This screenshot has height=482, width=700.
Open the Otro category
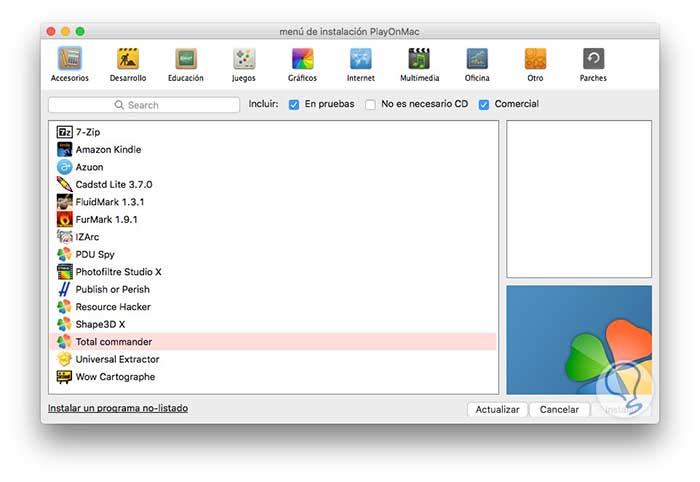pos(535,65)
